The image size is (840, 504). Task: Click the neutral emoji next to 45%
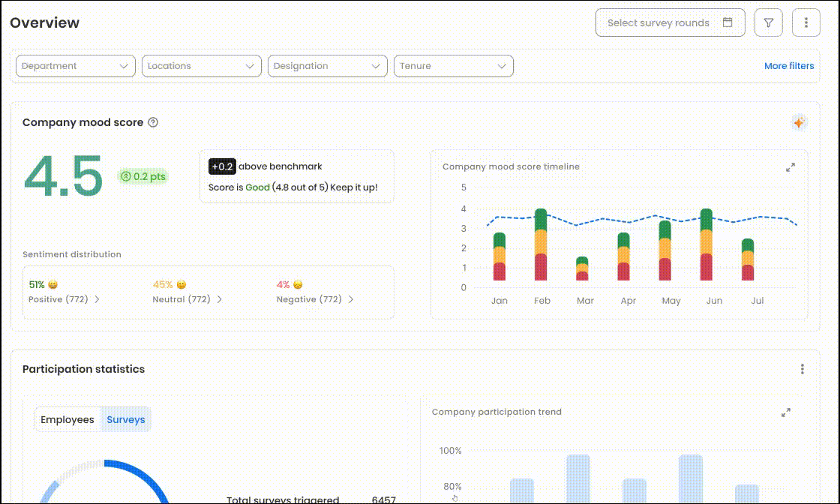point(181,284)
